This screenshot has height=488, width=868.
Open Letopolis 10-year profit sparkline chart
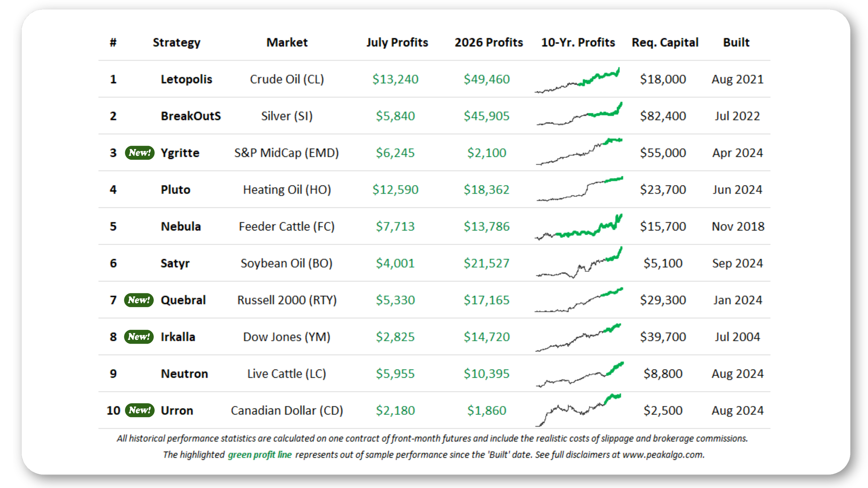(x=577, y=80)
